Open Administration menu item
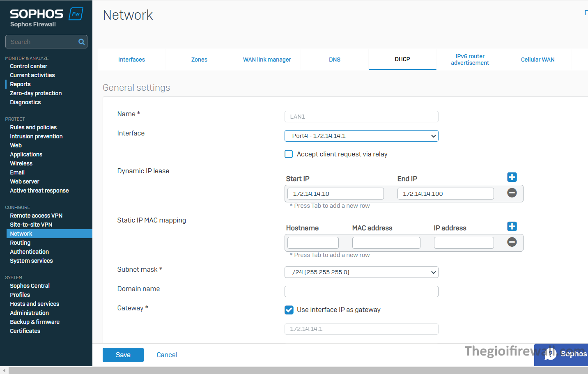588x374 pixels. tap(30, 313)
